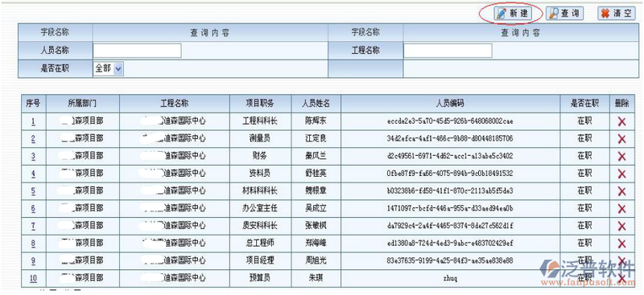
Task: Click red X for 吴成立 row
Action: pyautogui.click(x=621, y=209)
